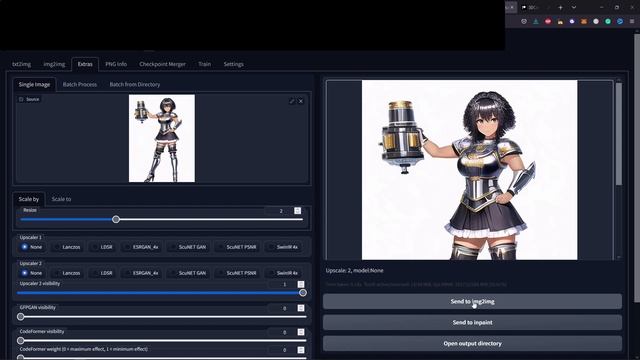Select ESRGAN_4x for Upscaler 1
This screenshot has width=640, height=360.
tap(142, 247)
